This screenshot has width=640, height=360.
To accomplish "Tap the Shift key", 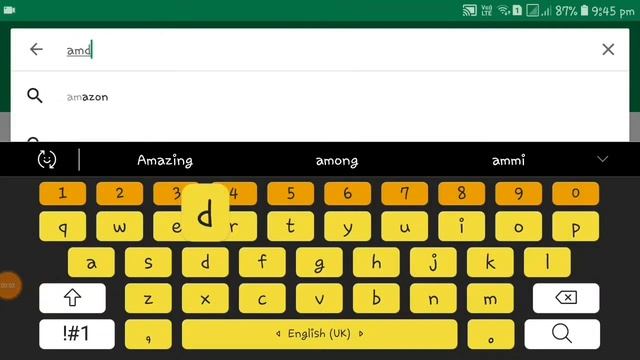I will click(x=72, y=298).
